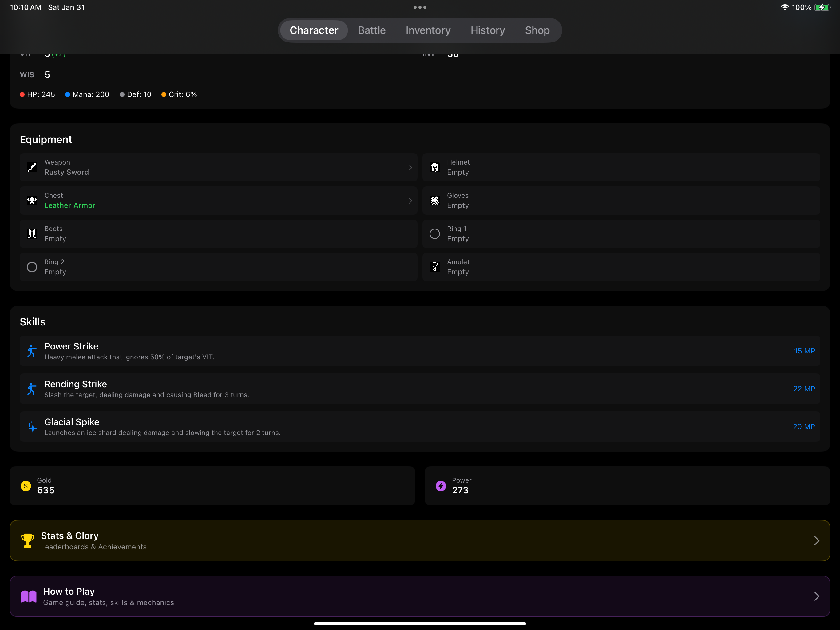Tap the blue Mana indicator dot
This screenshot has width=840, height=630.
click(68, 94)
